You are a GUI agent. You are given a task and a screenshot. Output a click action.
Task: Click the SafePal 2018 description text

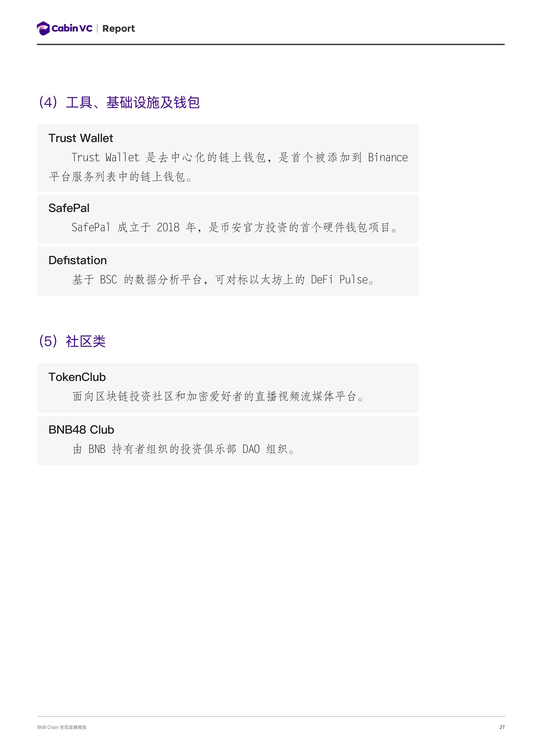pos(235,227)
